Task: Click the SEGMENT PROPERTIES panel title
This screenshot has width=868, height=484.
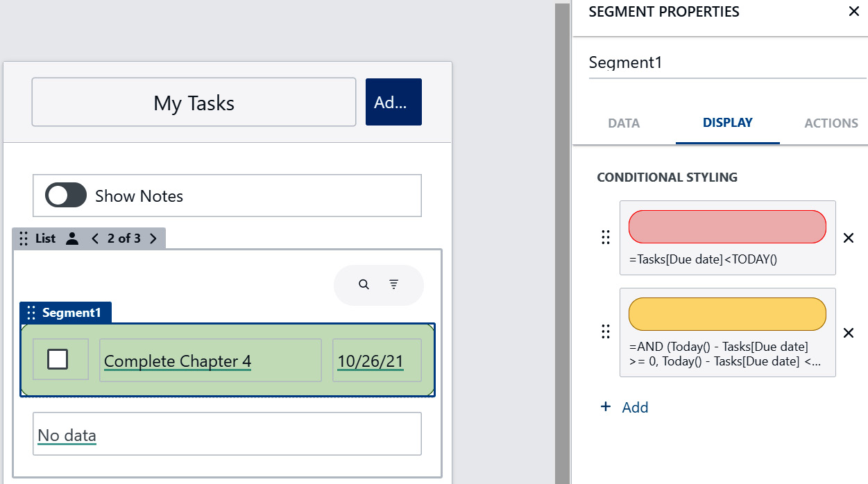Action: coord(664,12)
